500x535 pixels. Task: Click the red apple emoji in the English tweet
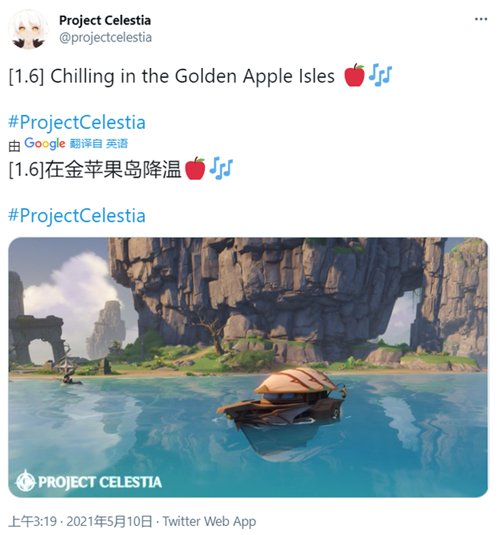point(355,75)
